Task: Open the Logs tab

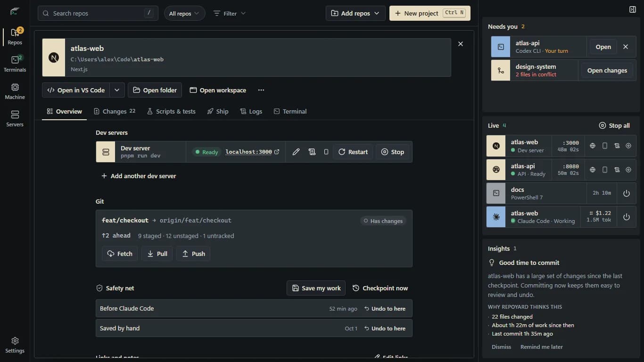Action: click(x=251, y=111)
